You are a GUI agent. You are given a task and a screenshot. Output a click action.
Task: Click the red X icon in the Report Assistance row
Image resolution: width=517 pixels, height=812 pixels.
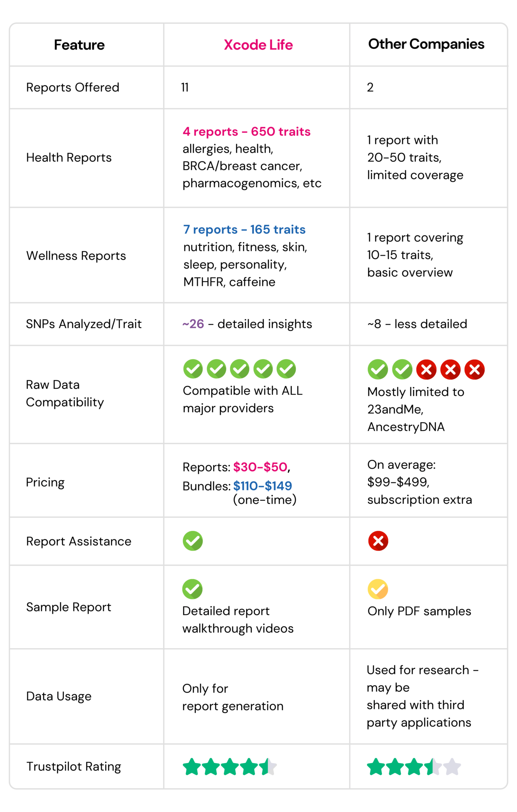378,541
